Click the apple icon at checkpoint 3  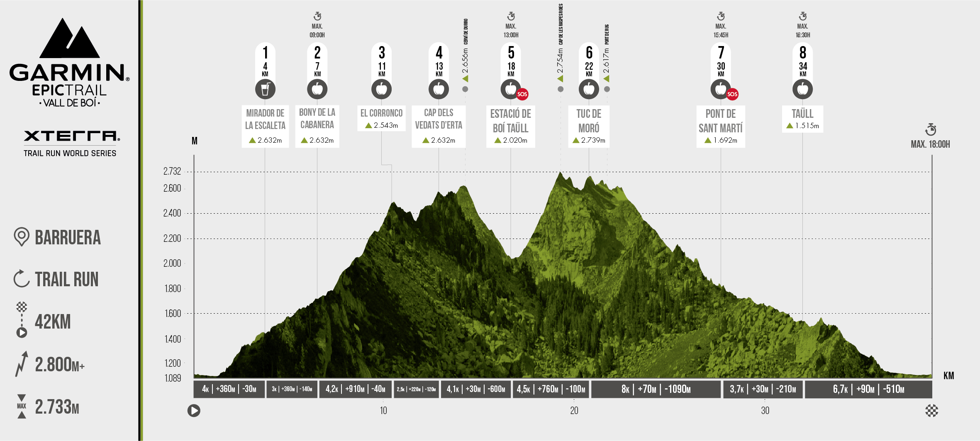(x=381, y=89)
